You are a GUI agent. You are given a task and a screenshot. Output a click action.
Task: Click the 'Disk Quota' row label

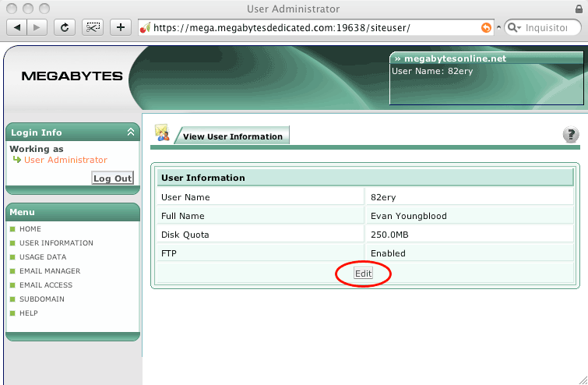coord(185,235)
